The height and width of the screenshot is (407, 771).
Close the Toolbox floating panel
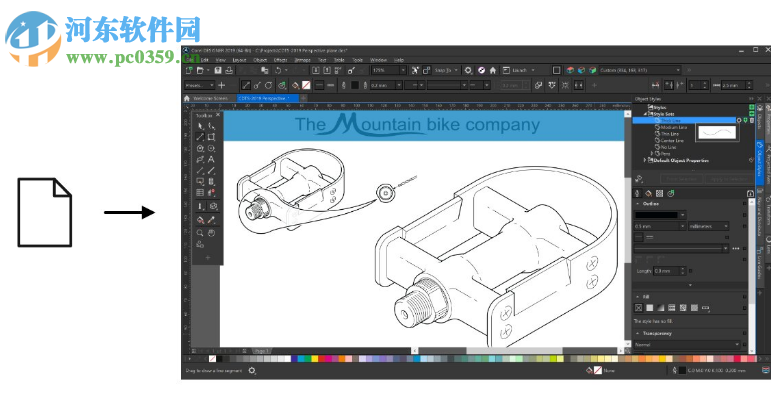(218, 115)
